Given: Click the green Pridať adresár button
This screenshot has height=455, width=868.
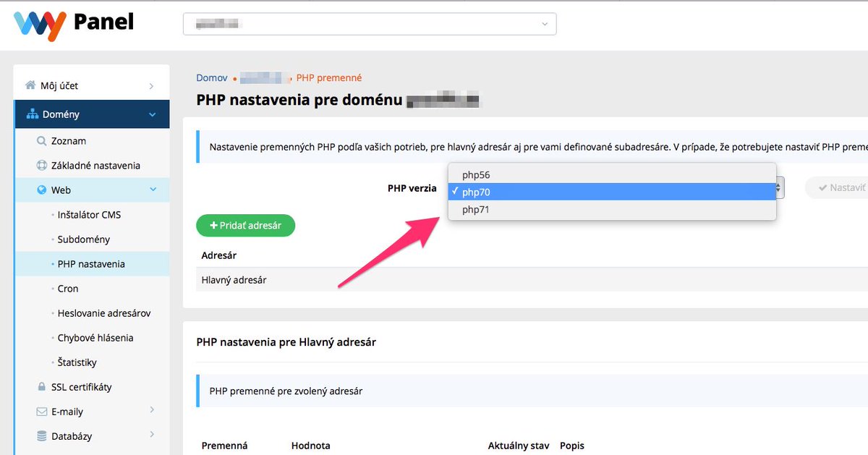Looking at the screenshot, I should 246,226.
